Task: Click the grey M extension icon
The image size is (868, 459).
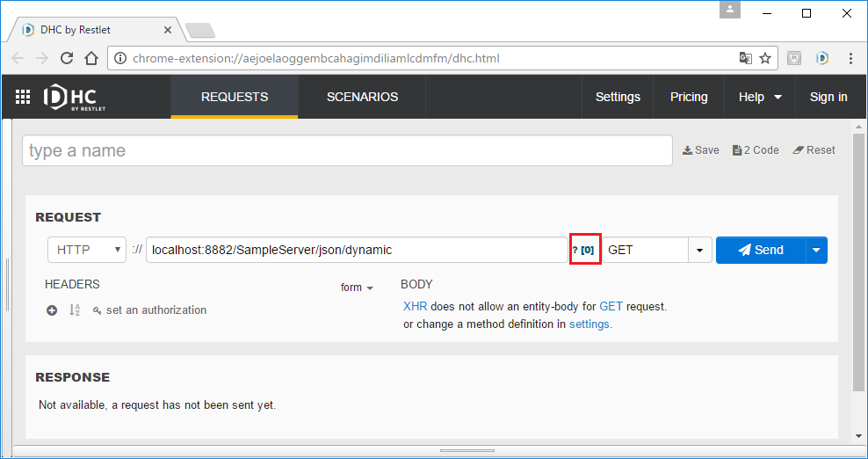Action: pyautogui.click(x=794, y=58)
